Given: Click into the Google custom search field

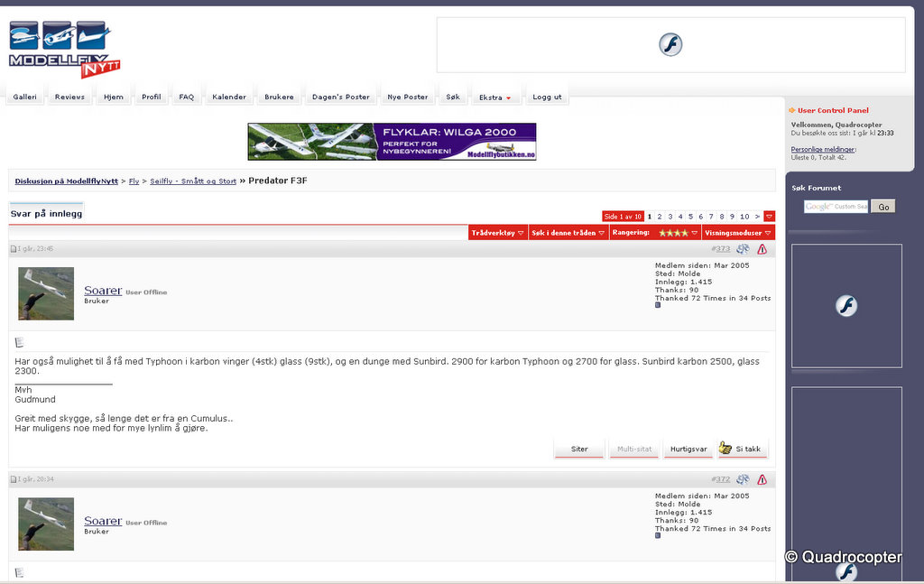Looking at the screenshot, I should click(x=836, y=207).
